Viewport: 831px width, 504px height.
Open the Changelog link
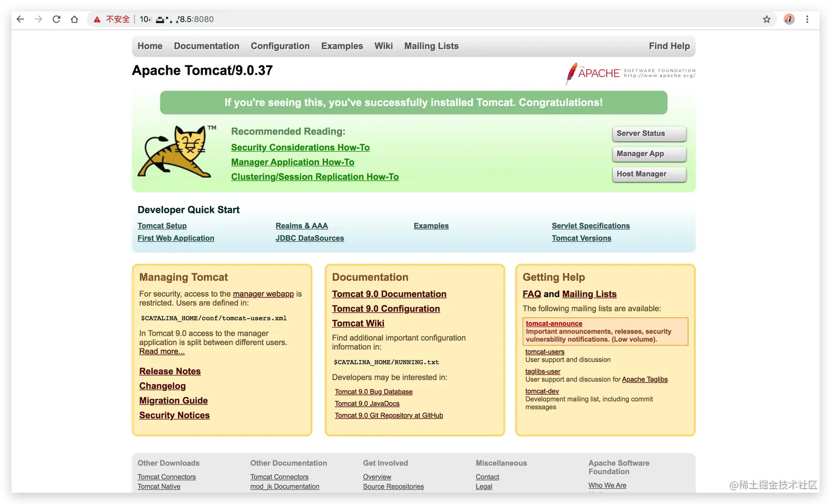162,386
